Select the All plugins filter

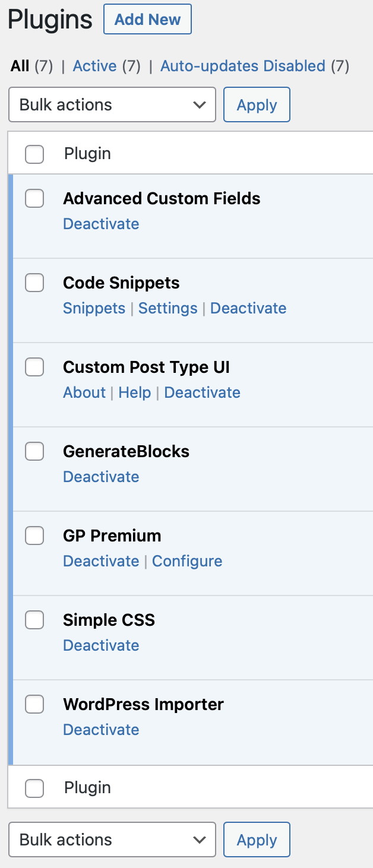tap(20, 66)
